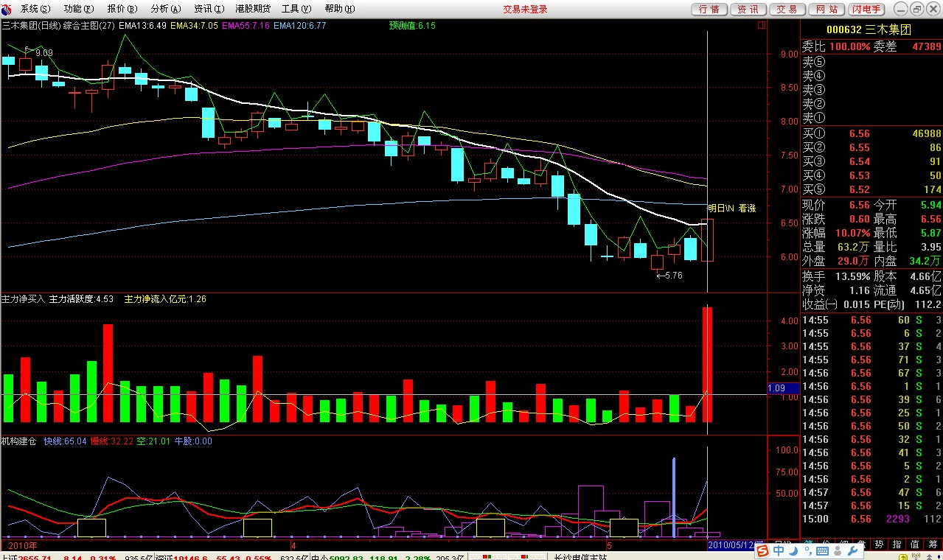
Task: Click the moon icon in IME bar
Action: (x=794, y=550)
